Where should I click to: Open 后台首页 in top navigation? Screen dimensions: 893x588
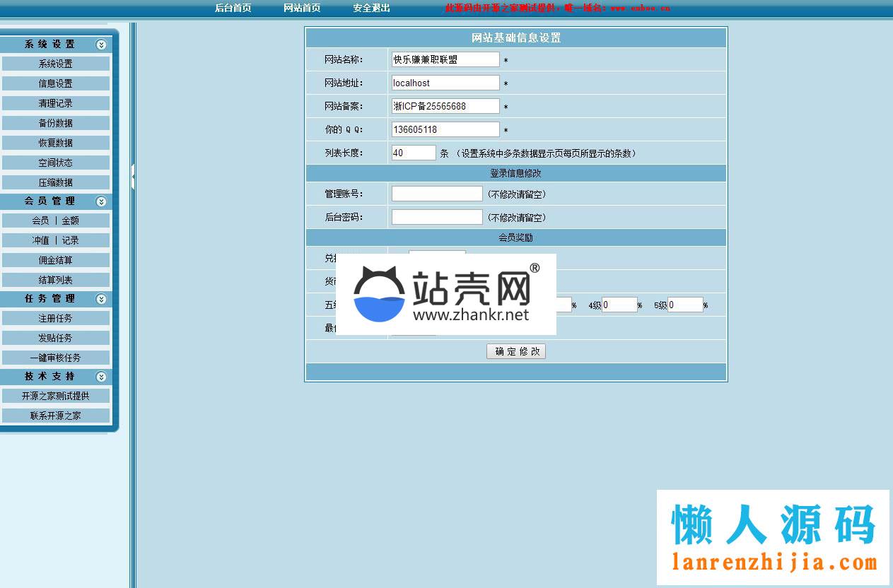point(233,8)
